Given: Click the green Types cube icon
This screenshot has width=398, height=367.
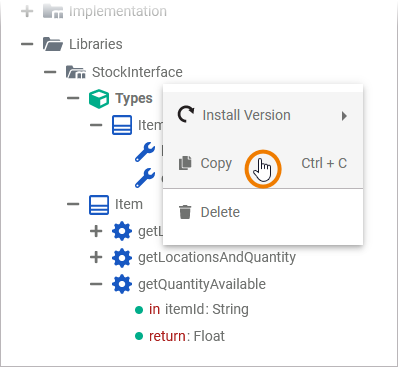Looking at the screenshot, I should (99, 99).
